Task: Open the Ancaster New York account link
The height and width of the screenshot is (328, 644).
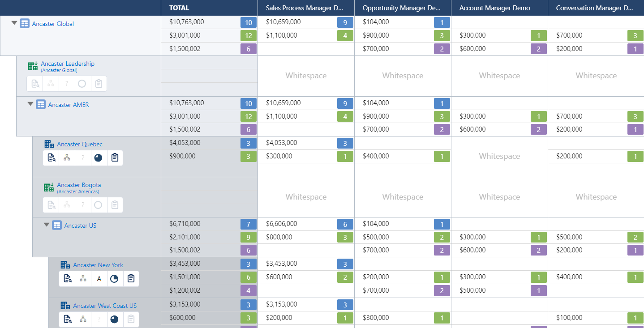Action: pyautogui.click(x=98, y=265)
